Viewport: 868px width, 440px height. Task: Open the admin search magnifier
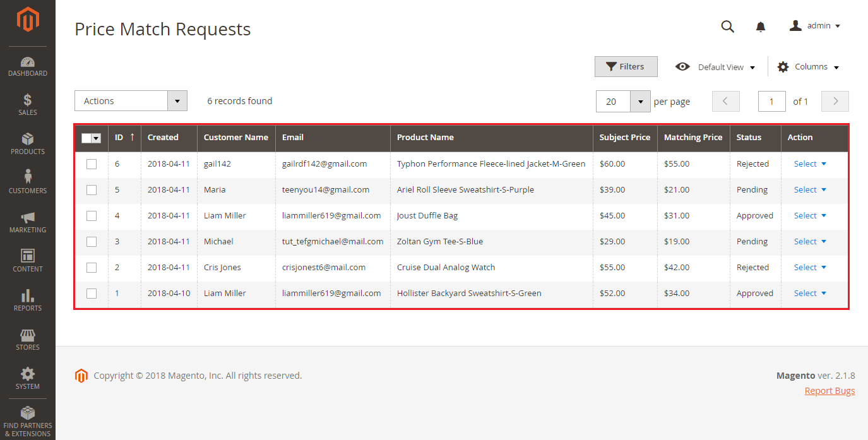click(727, 27)
